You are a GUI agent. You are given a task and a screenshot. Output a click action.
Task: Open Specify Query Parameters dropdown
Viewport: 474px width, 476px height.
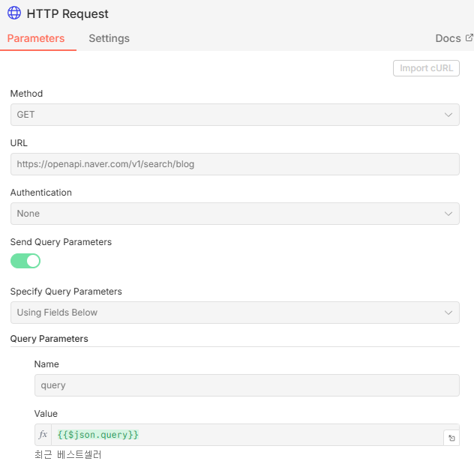(234, 313)
